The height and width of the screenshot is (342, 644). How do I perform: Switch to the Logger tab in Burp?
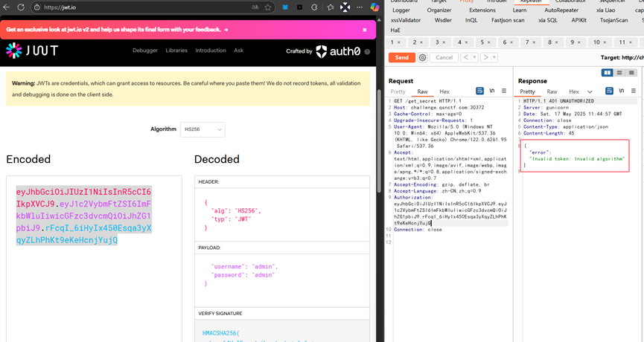point(401,10)
